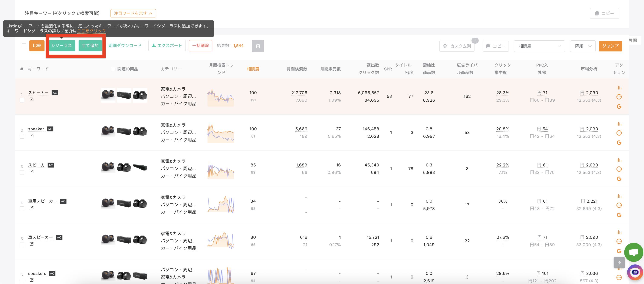Click the 月間検索数 column header
The width and height of the screenshot is (644, 284).
click(297, 69)
